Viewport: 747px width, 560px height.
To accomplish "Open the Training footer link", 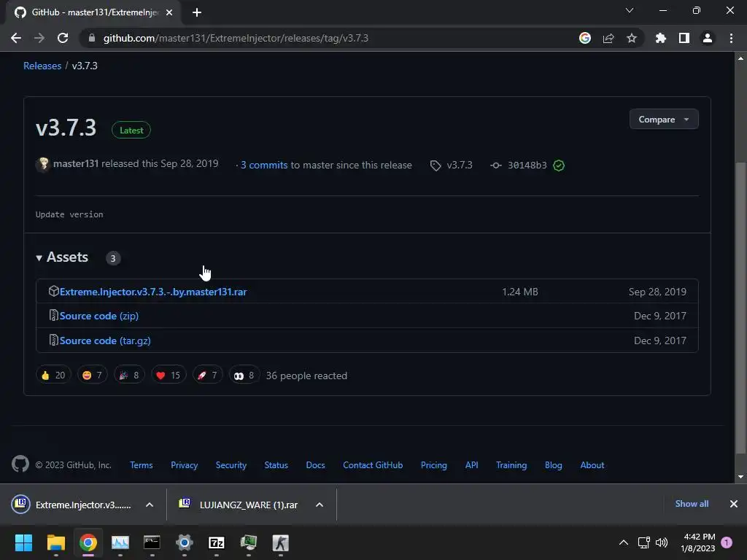I will 511,465.
